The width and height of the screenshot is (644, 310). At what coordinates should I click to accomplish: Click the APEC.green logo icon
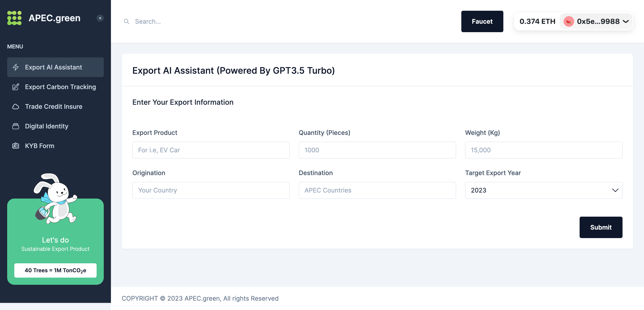click(x=14, y=18)
